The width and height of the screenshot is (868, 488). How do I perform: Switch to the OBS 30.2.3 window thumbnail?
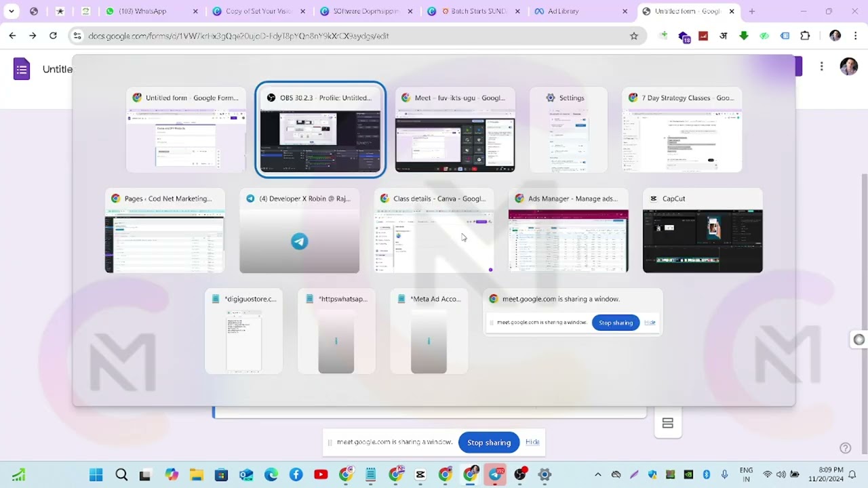point(320,130)
